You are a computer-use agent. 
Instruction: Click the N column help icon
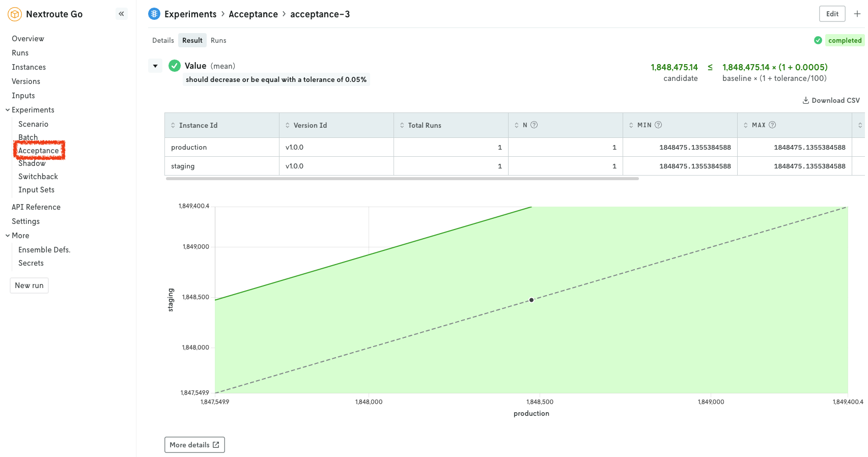click(x=534, y=125)
